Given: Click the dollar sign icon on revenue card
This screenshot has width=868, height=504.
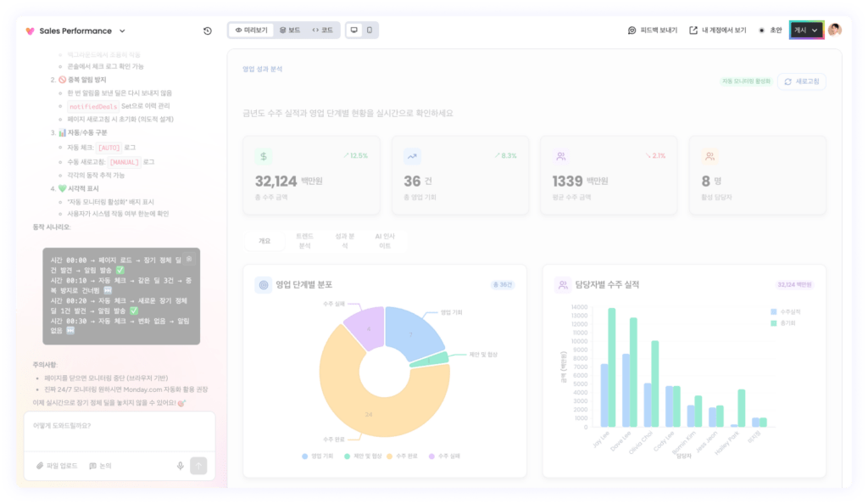Looking at the screenshot, I should coord(264,156).
